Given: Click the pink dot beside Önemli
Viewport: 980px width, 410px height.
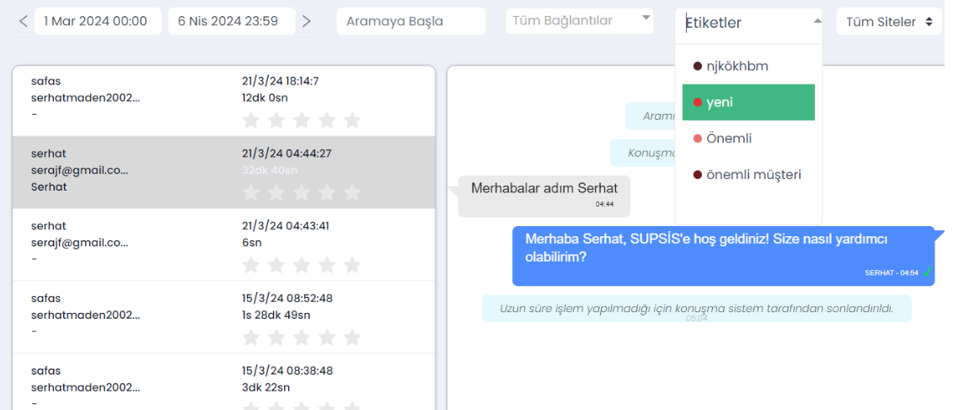Looking at the screenshot, I should tap(698, 139).
